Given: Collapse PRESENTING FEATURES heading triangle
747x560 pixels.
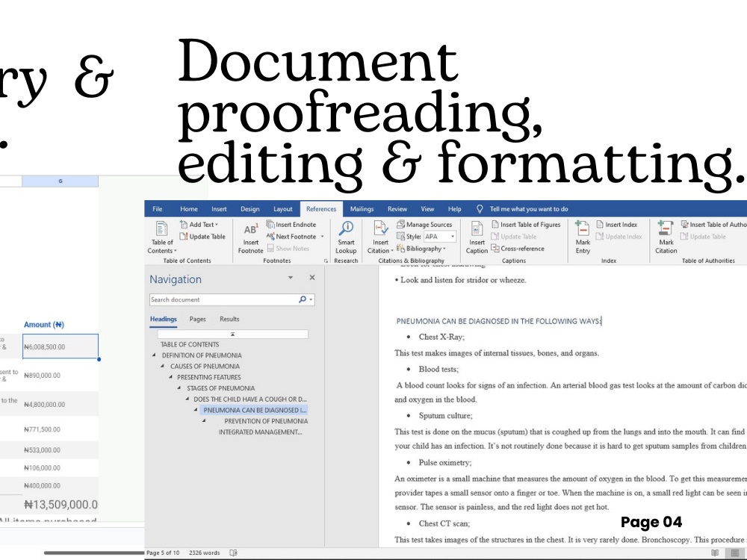Looking at the screenshot, I should [x=171, y=376].
